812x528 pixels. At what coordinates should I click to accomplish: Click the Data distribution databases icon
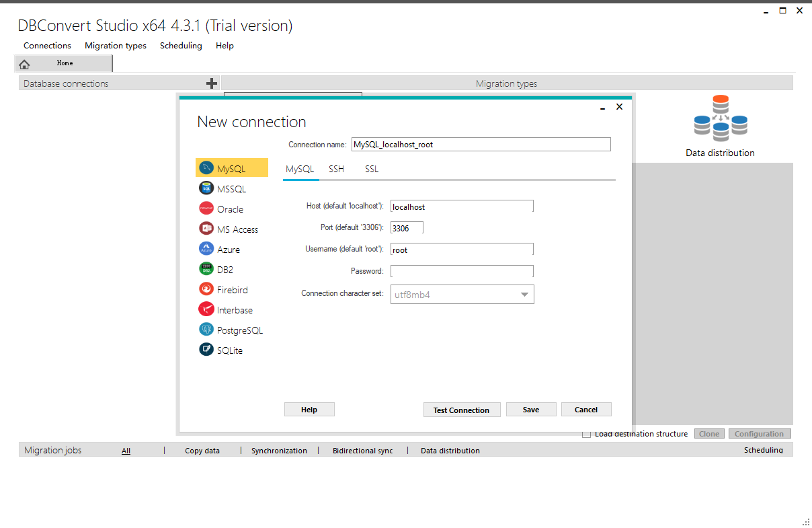tap(721, 118)
